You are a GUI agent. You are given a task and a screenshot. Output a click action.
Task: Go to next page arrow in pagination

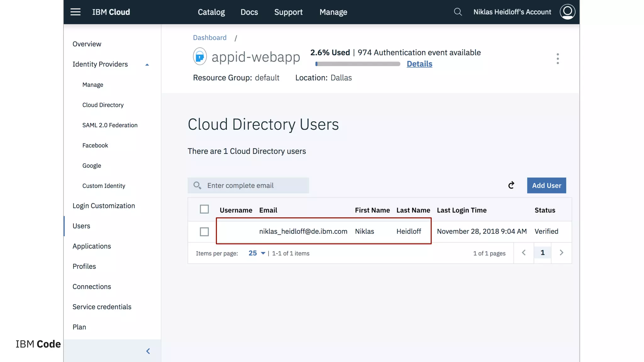(x=561, y=253)
